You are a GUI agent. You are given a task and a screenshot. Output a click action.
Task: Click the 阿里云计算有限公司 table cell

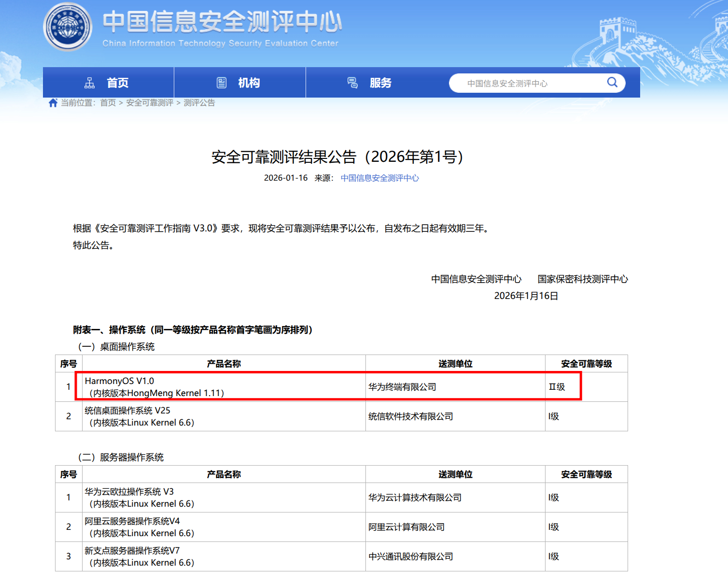click(x=455, y=527)
